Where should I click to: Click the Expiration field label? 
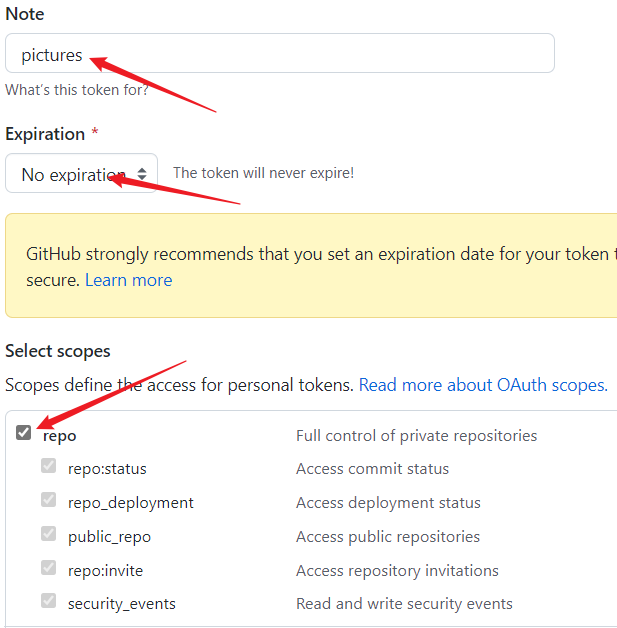(x=45, y=134)
